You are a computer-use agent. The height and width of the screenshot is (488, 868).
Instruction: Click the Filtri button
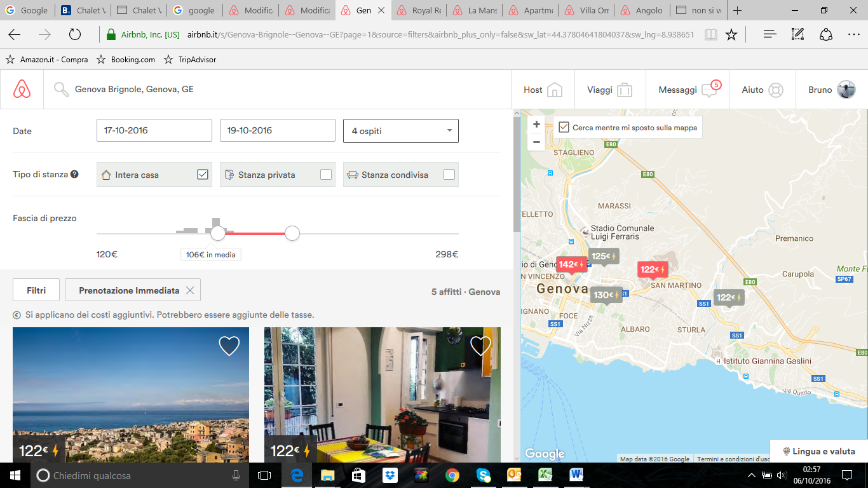point(36,290)
